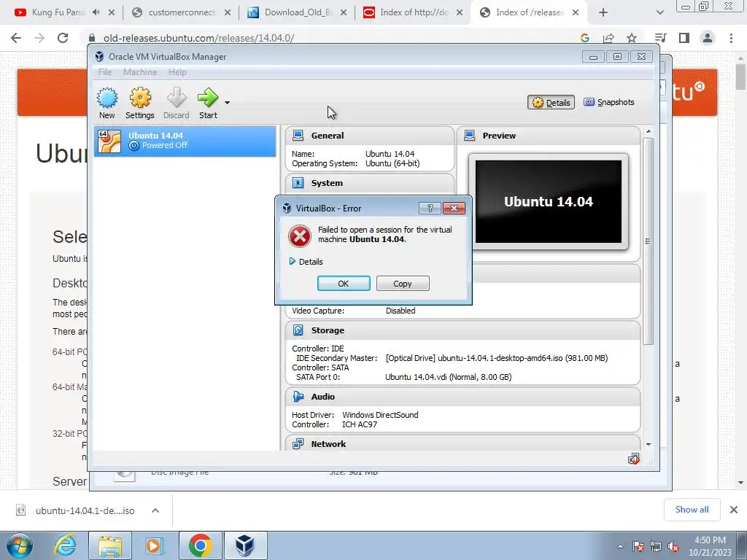
Task: Toggle the Chrome side panel icon
Action: [x=684, y=38]
